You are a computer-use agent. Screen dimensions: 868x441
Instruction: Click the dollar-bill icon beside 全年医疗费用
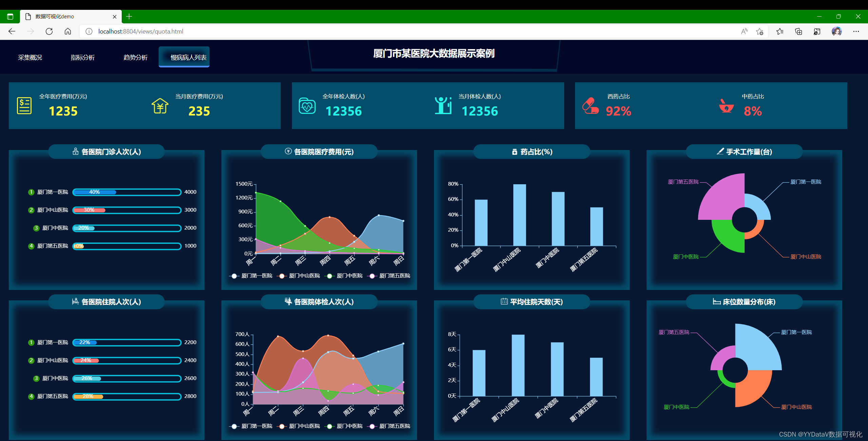[x=24, y=105]
